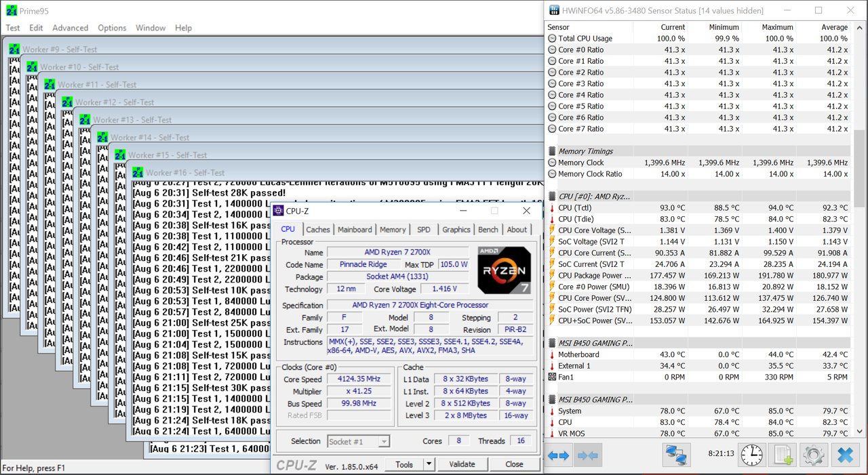
Task: Click Worker #12 window icon
Action: point(67,102)
